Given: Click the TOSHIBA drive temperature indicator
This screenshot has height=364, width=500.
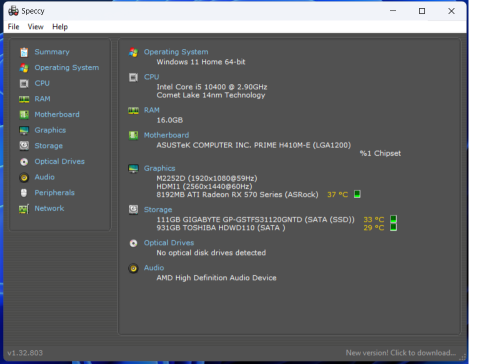Looking at the screenshot, I should 393,227.
